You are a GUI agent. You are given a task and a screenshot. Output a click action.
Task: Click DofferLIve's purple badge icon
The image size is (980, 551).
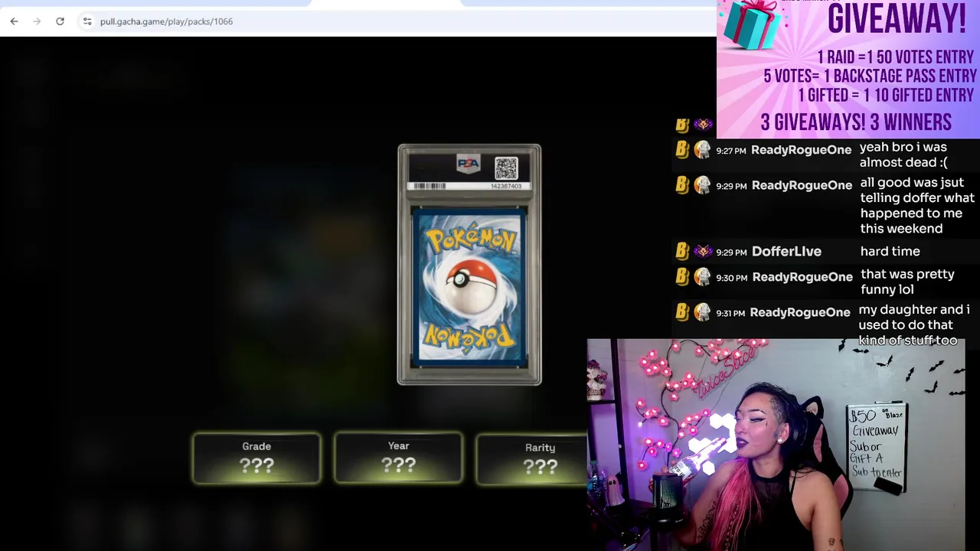(702, 251)
